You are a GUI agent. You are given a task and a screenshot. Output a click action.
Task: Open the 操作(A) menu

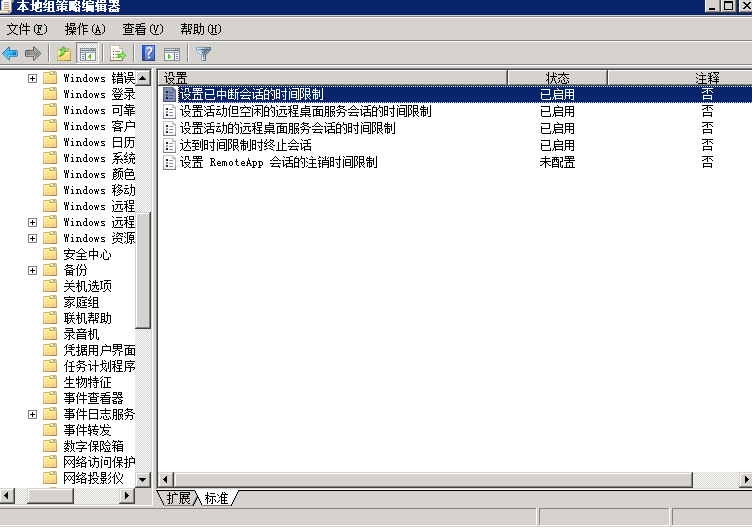click(85, 29)
